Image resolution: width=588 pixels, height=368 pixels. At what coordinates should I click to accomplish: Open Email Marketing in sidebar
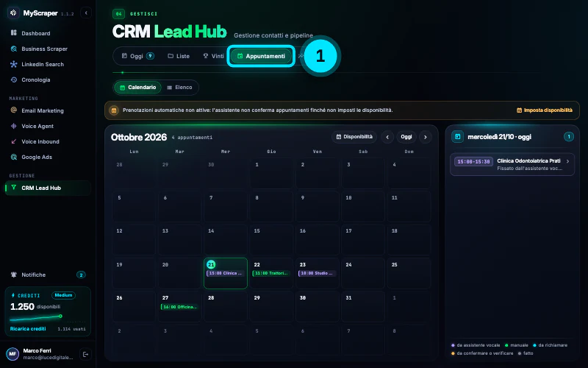pyautogui.click(x=43, y=110)
